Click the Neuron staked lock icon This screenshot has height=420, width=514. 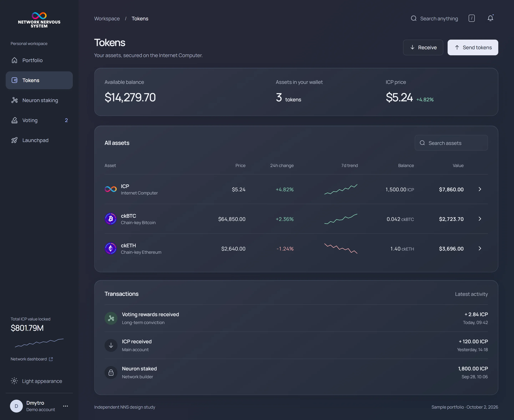pos(111,372)
